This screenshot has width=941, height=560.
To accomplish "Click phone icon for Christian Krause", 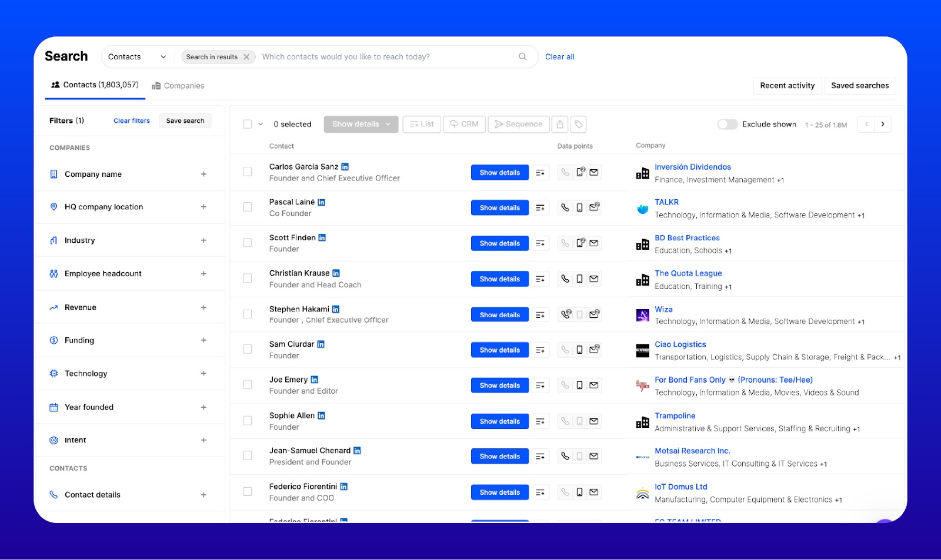I will [x=565, y=279].
